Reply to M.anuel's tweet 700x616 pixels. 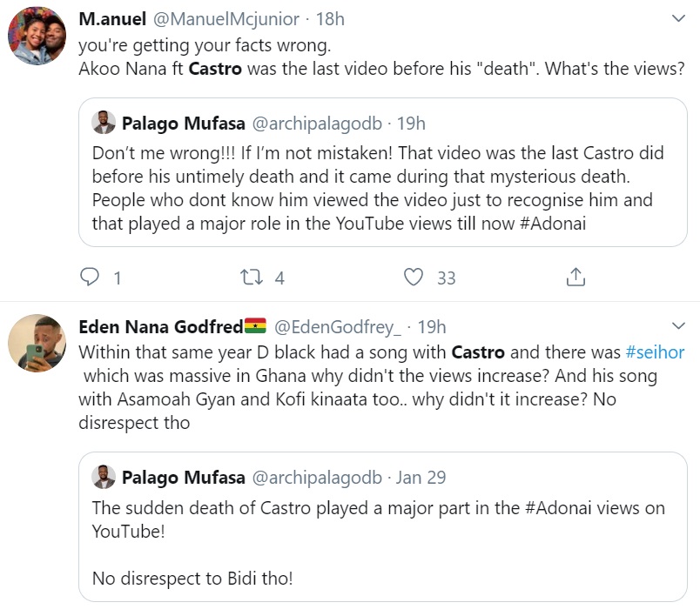click(91, 278)
